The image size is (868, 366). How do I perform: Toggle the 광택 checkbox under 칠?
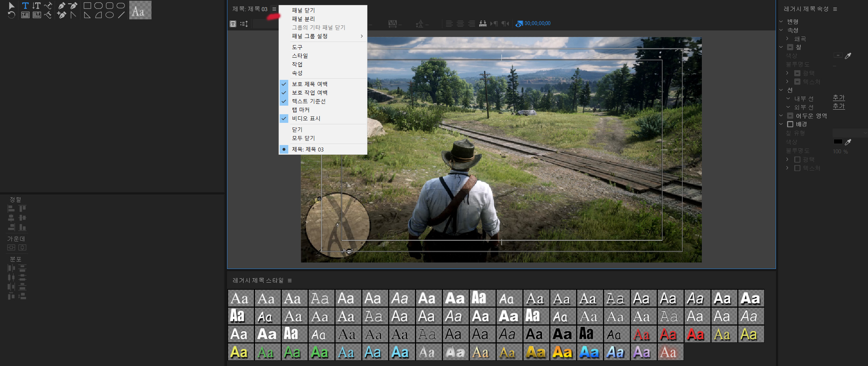[x=797, y=73]
